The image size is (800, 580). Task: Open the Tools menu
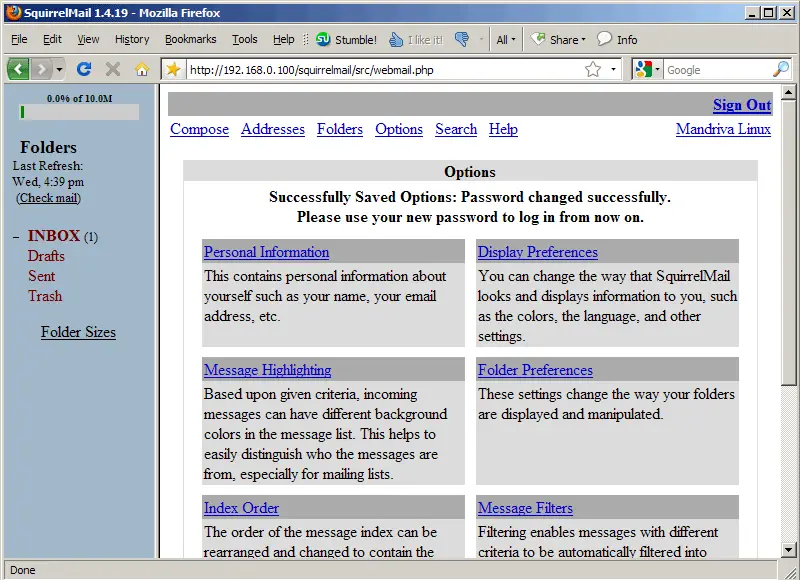(x=244, y=39)
